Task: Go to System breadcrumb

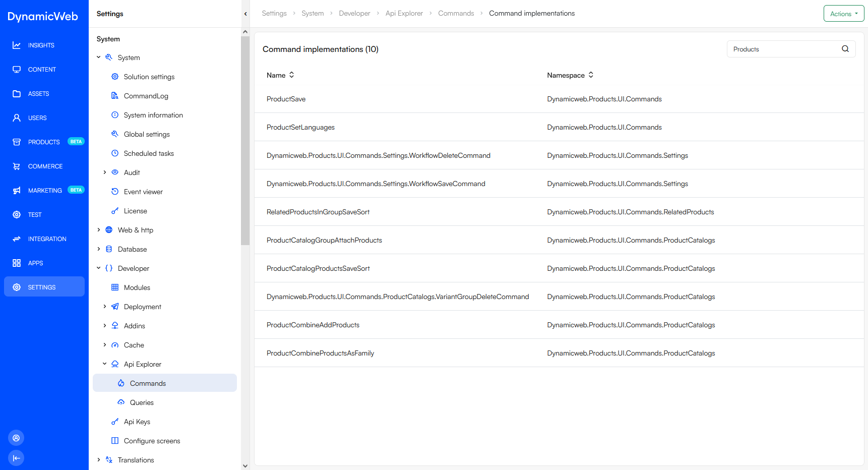Action: point(313,14)
